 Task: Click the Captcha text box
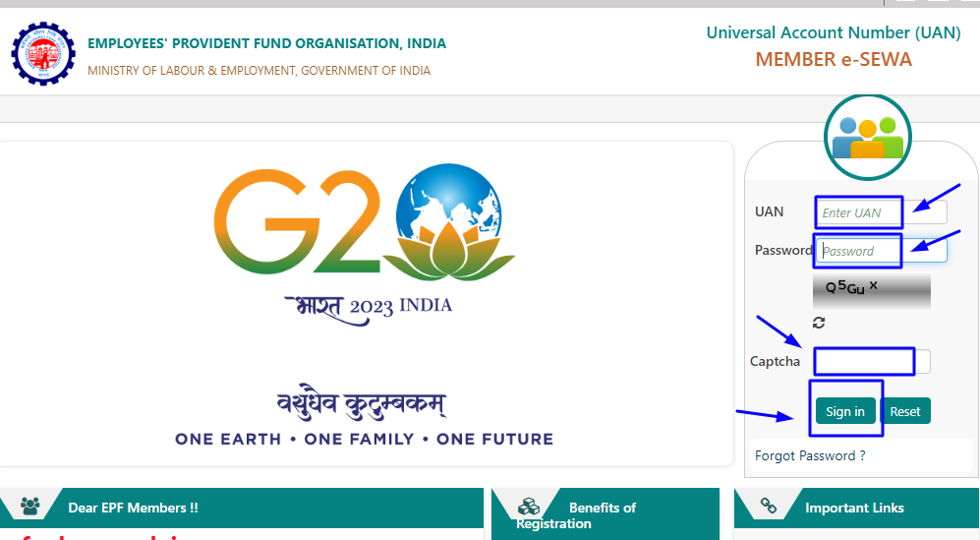tap(873, 362)
